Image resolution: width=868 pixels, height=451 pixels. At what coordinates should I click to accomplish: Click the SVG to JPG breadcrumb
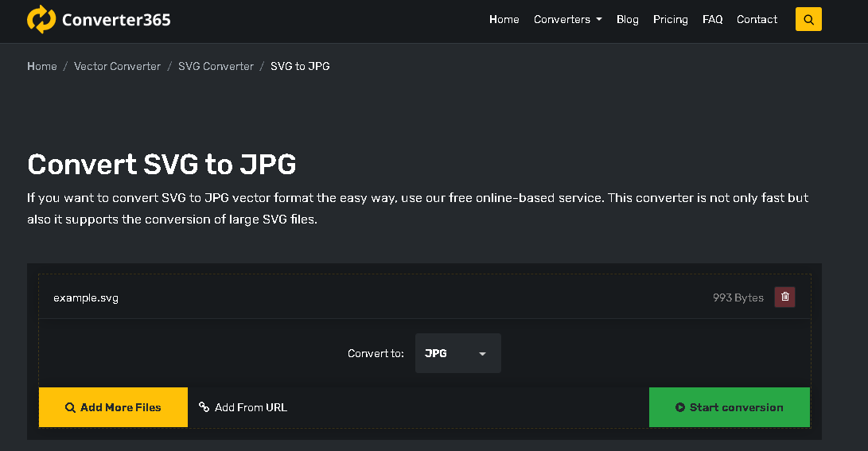pos(300,67)
